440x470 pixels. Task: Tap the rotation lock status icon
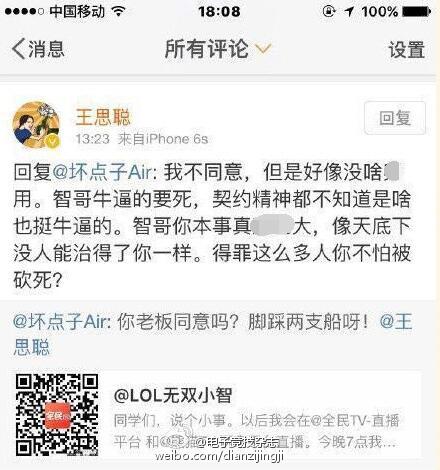click(329, 12)
